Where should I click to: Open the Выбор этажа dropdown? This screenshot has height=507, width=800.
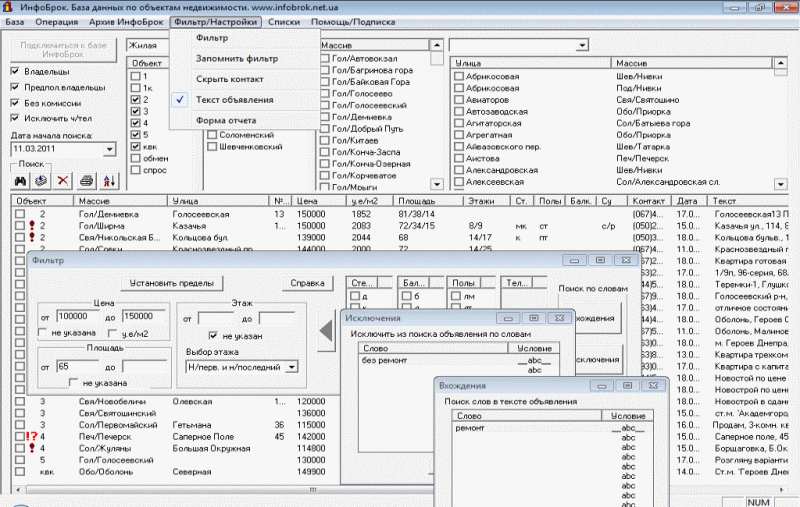[x=291, y=367]
